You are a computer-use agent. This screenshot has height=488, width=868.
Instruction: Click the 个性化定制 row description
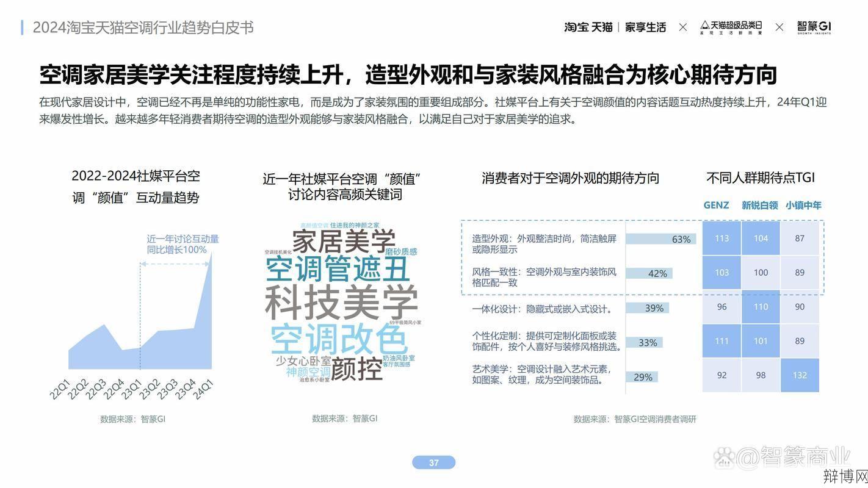(547, 341)
